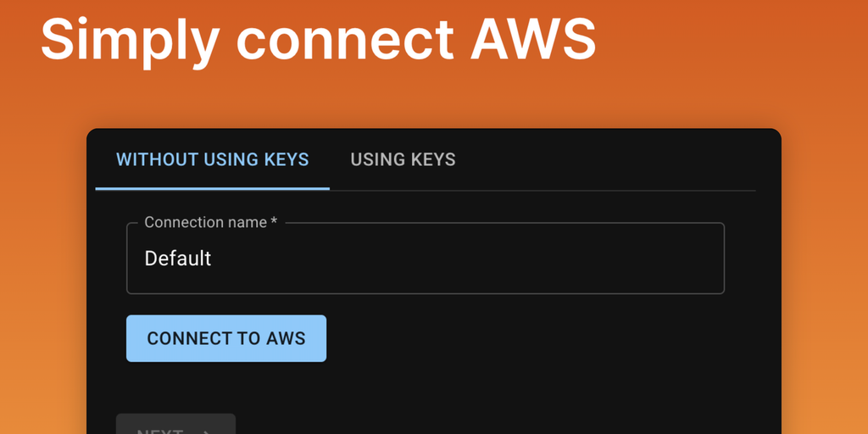Viewport: 868px width, 434px height.
Task: Click the 'Simply connect AWS' heading
Action: pos(318,38)
